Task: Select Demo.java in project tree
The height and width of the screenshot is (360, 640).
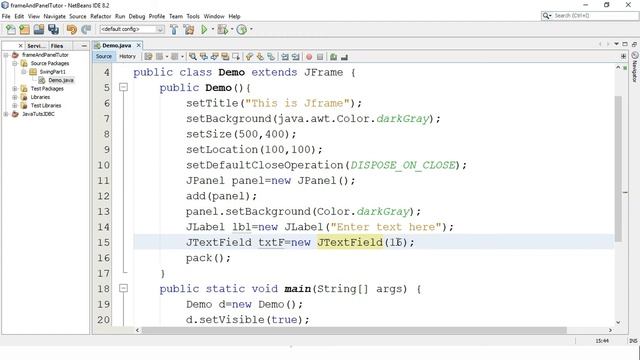Action: [x=61, y=80]
